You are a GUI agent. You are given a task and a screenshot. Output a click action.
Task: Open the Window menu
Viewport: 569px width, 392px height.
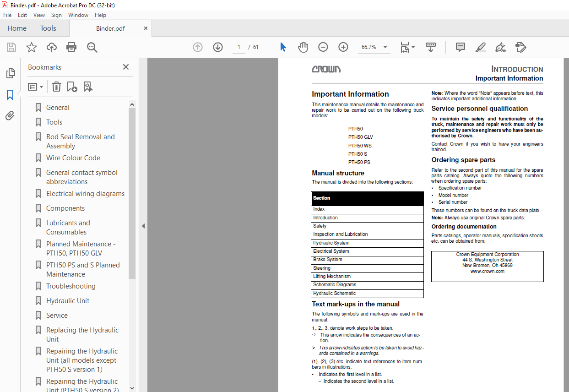(78, 15)
